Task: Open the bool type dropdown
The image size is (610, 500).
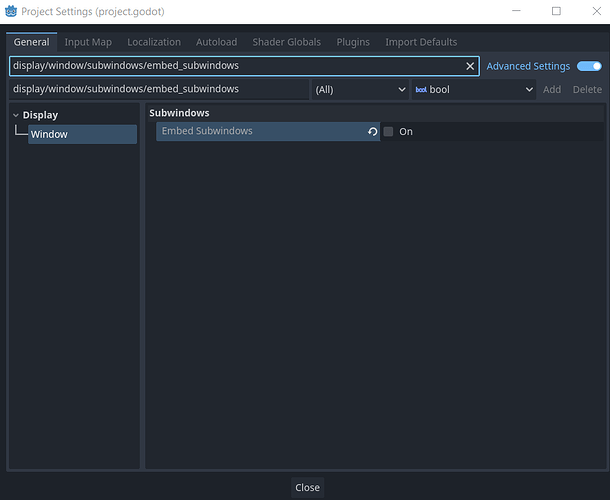Action: [473, 89]
